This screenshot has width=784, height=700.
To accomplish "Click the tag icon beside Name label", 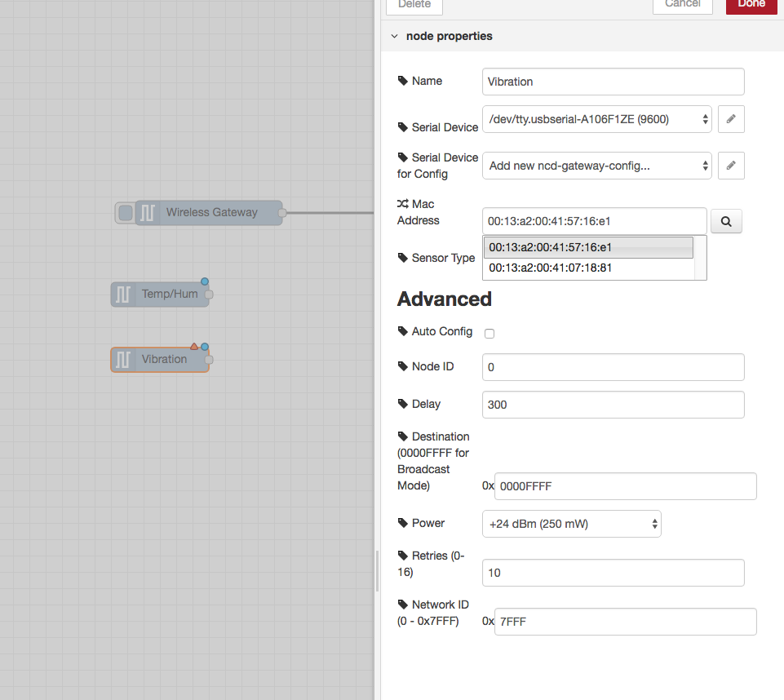I will [x=402, y=81].
